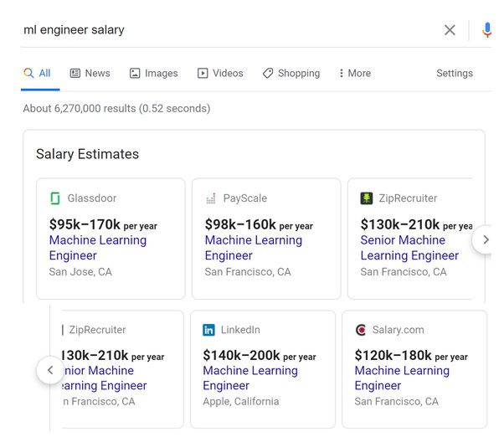
Task: Open ZipRecruiter Senior Machine Learning Engineer link
Action: tap(409, 248)
